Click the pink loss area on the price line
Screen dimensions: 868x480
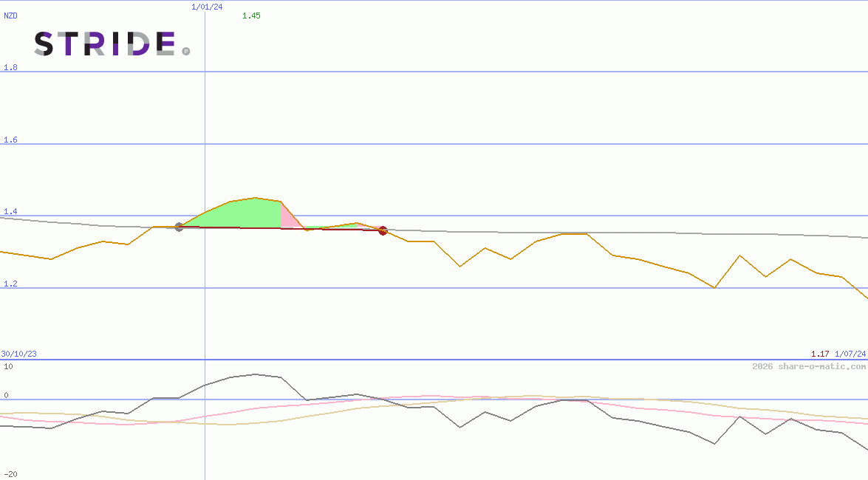point(288,218)
